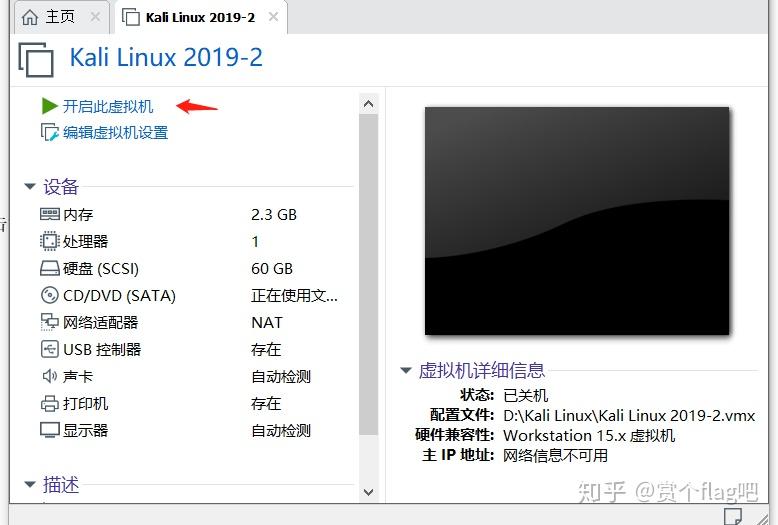Click the black VM preview thumbnail
Viewport: 778px width, 525px height.
[577, 221]
